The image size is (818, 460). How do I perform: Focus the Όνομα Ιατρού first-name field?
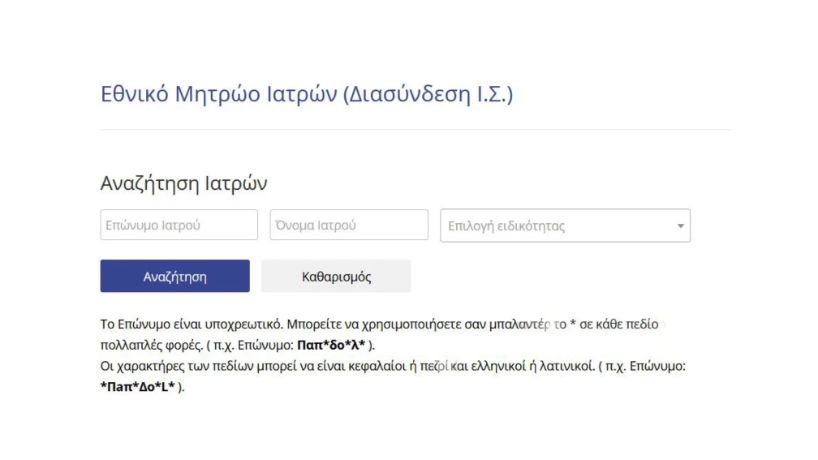pos(349,225)
